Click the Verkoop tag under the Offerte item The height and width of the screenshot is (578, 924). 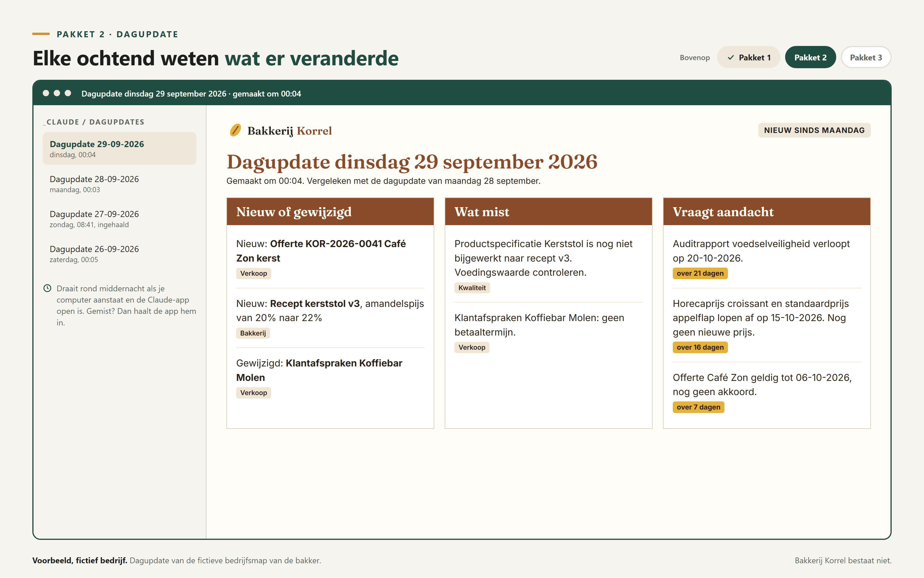pos(254,273)
